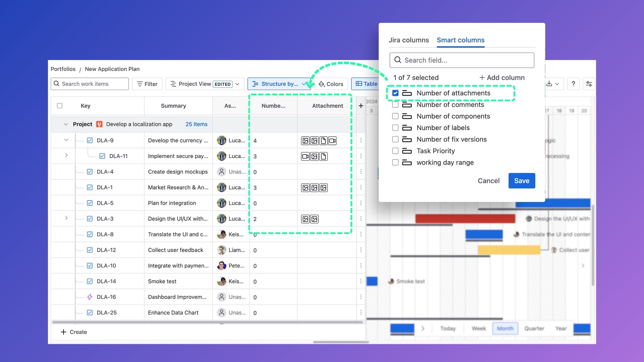Click the project icon next to Develop a localization app
Screen dimensions: 644x362
tap(99, 124)
